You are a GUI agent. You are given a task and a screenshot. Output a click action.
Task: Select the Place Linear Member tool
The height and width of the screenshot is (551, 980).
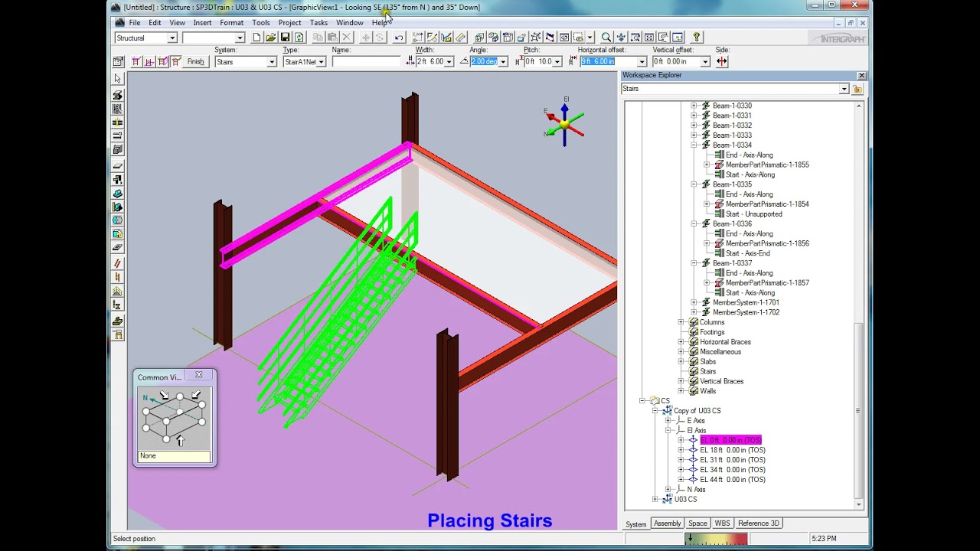pyautogui.click(x=117, y=95)
